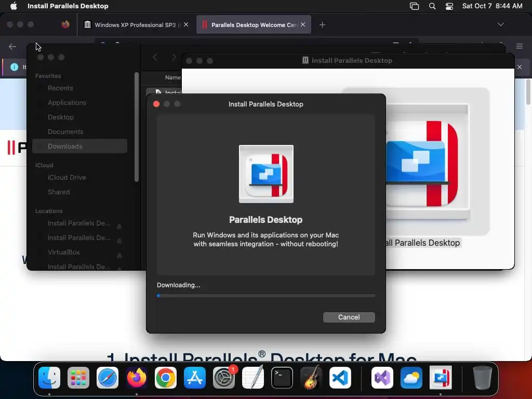Open Spotlight search in the menu bar

[x=432, y=6]
